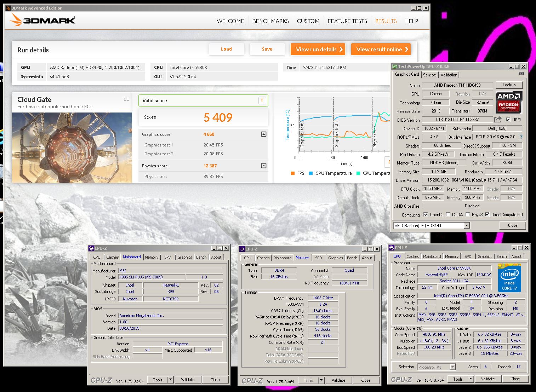Click the overall score 5 409

point(218,117)
